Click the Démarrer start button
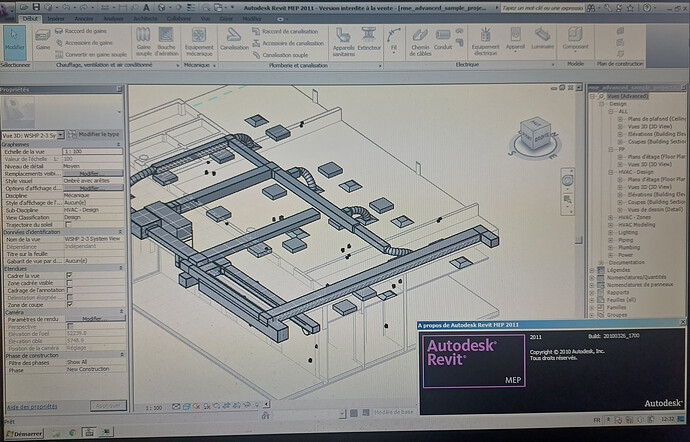 24,434
